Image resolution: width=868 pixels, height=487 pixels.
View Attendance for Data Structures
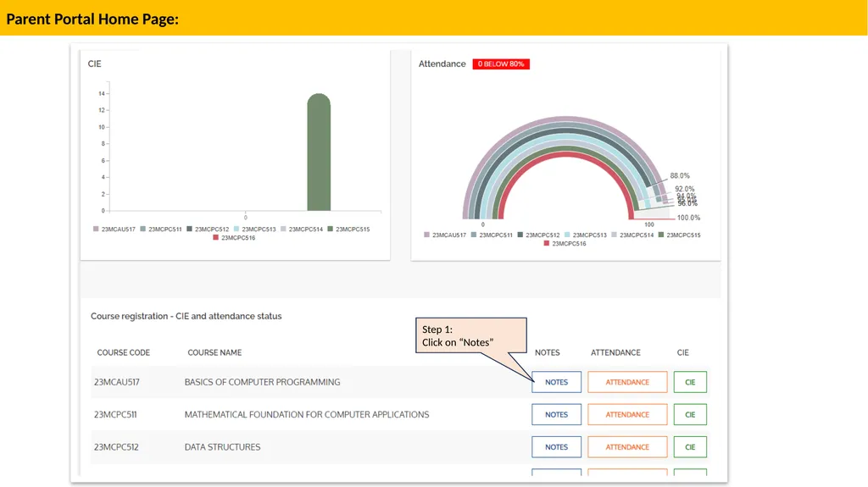click(627, 447)
